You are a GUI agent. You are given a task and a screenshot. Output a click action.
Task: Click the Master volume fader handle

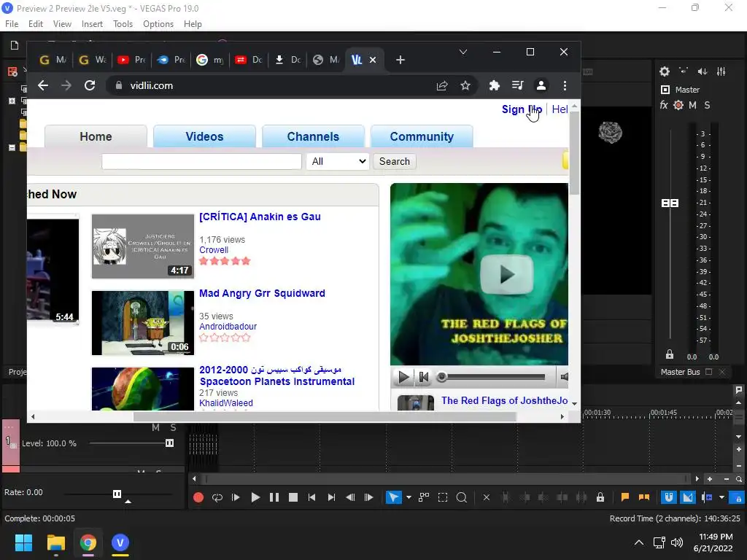(x=670, y=203)
